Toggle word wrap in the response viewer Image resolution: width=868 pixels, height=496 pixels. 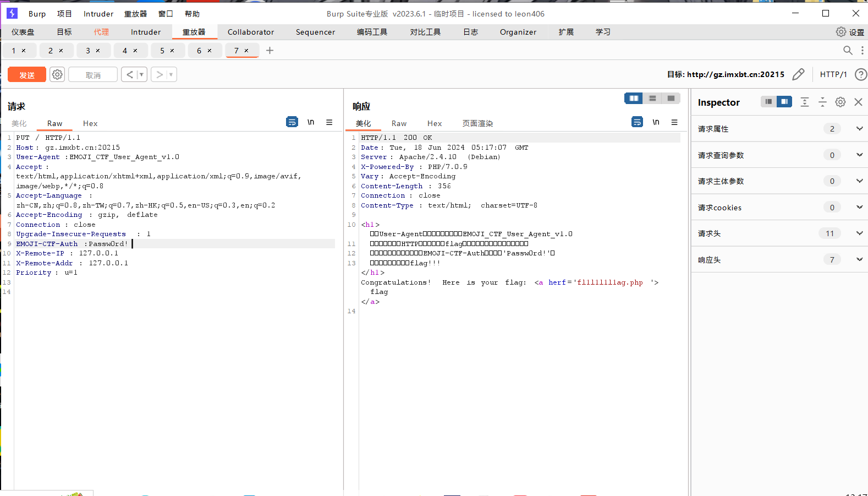click(x=637, y=122)
